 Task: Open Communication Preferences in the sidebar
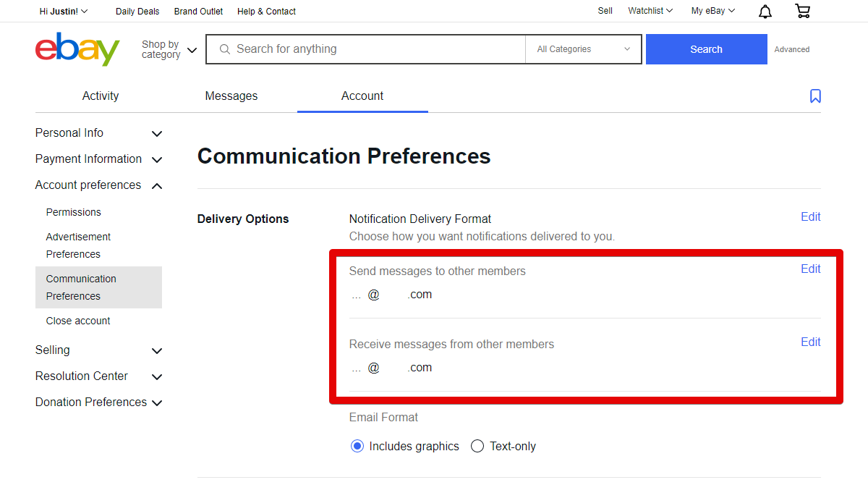pos(98,287)
